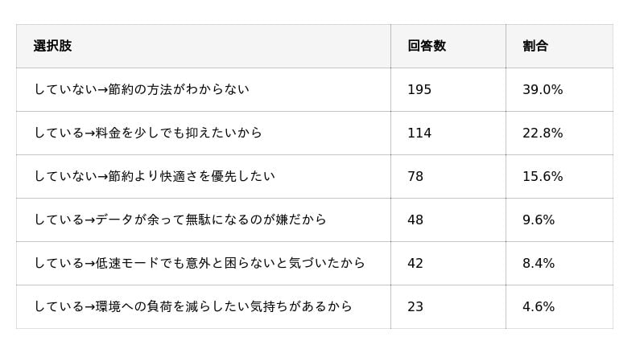The height and width of the screenshot is (353, 644).
Task: Click the response count 195
Action: (419, 89)
